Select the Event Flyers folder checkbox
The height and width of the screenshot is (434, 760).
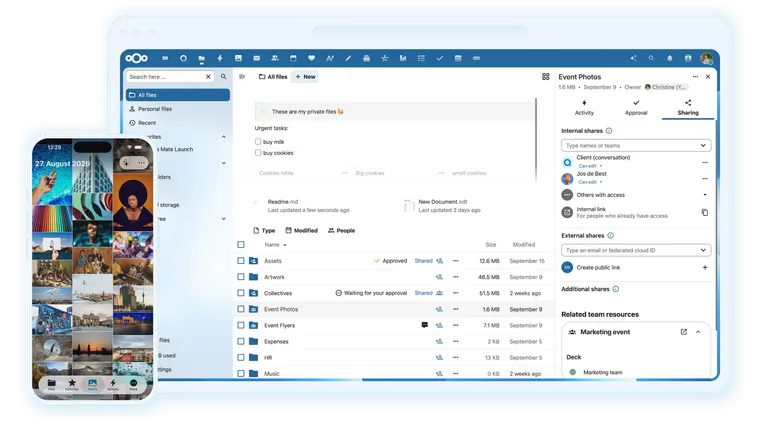[241, 325]
